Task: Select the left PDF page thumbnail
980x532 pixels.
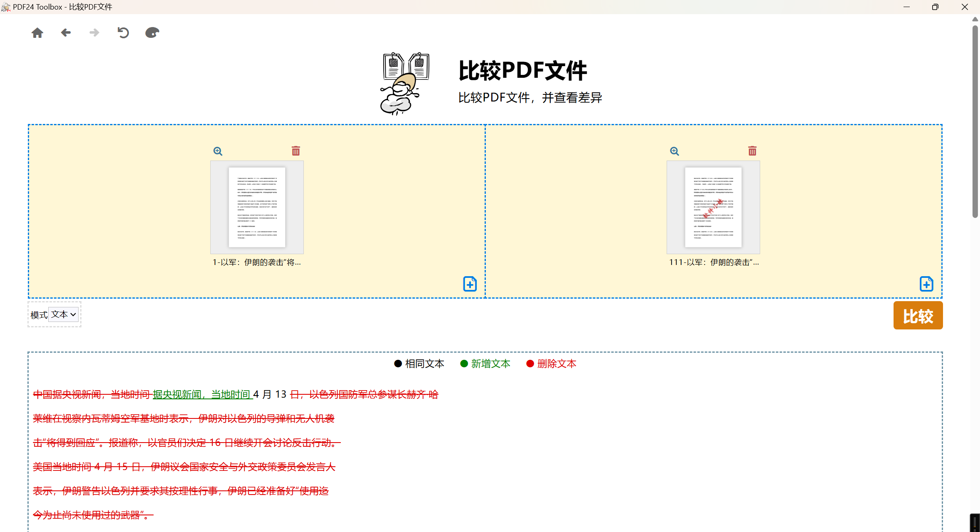Action: point(257,207)
